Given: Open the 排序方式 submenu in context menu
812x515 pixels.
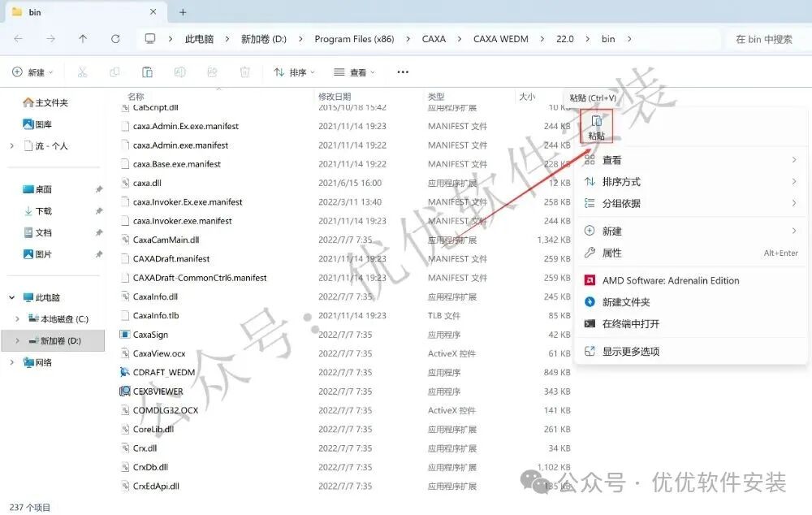Looking at the screenshot, I should (x=691, y=182).
